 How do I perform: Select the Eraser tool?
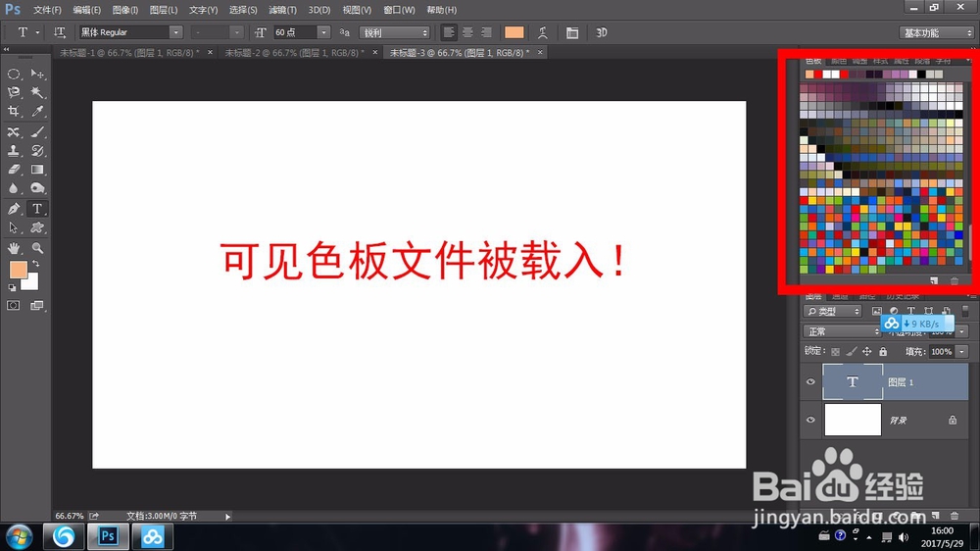[x=13, y=170]
